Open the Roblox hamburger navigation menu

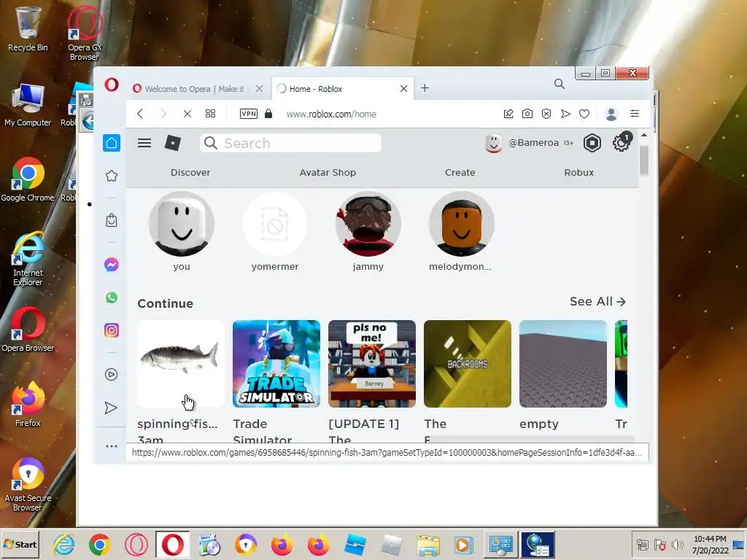(144, 143)
